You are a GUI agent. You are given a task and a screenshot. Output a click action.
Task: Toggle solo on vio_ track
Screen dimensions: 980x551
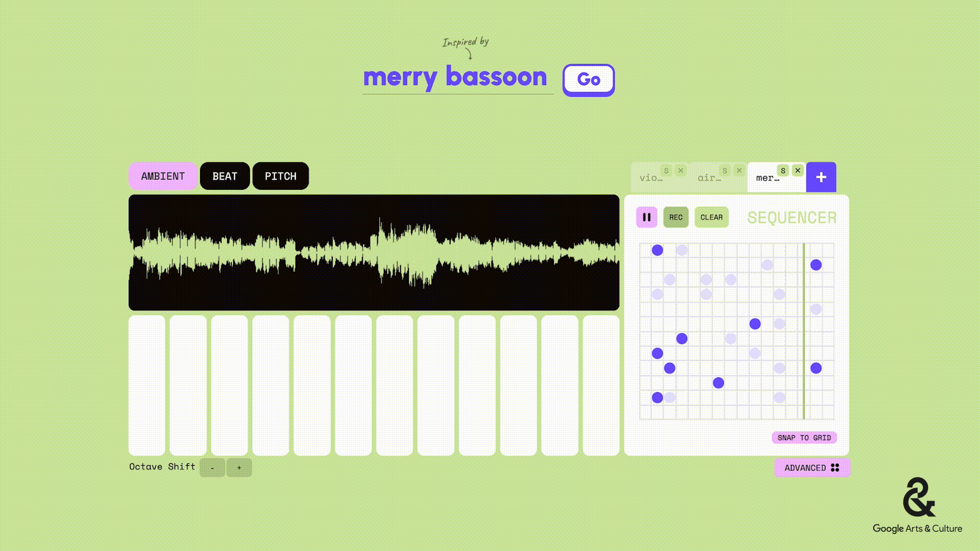coord(666,170)
